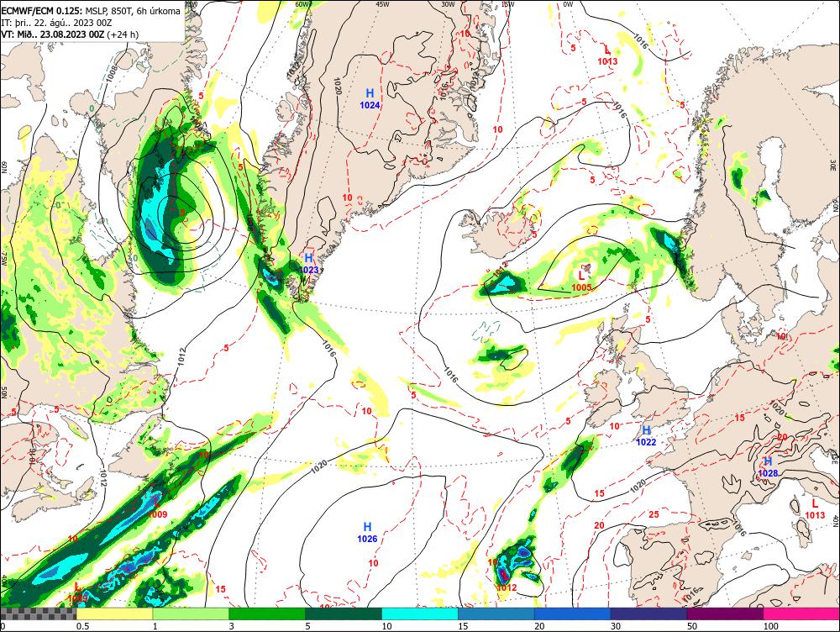This screenshot has height=632, width=840.
Task: Click the grey checkered 0–0.5 legend swatch
Action: (38, 614)
